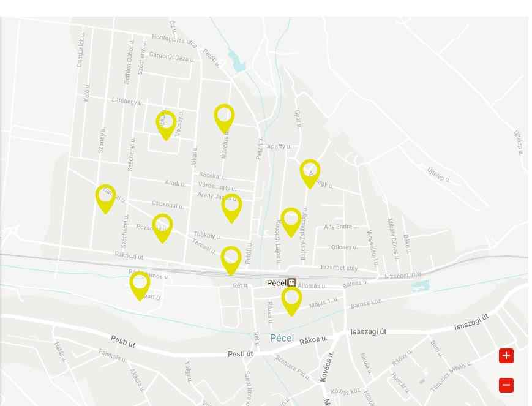Click the pin below Arany János u.
532x406 pixels.
click(231, 208)
